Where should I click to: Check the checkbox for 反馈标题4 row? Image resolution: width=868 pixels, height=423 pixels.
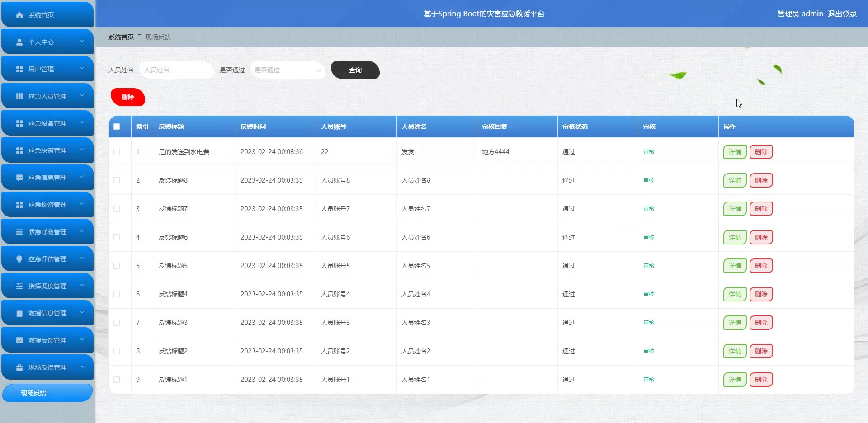(x=117, y=294)
